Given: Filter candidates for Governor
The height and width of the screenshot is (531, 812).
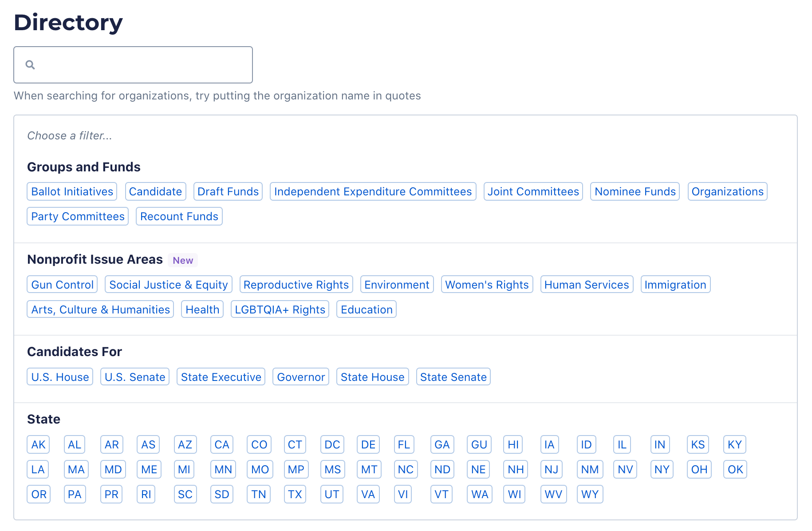Looking at the screenshot, I should point(301,377).
